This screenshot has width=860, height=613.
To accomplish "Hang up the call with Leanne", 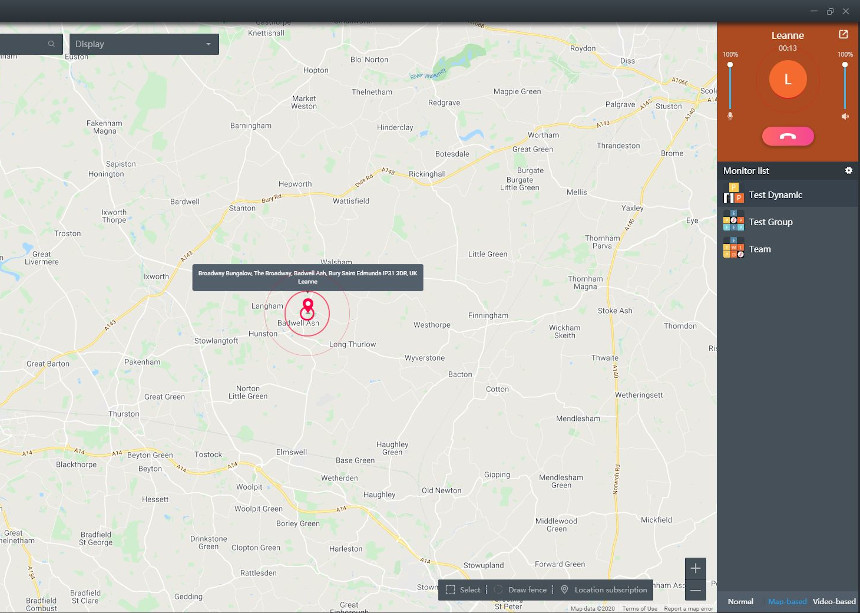I will click(787, 137).
